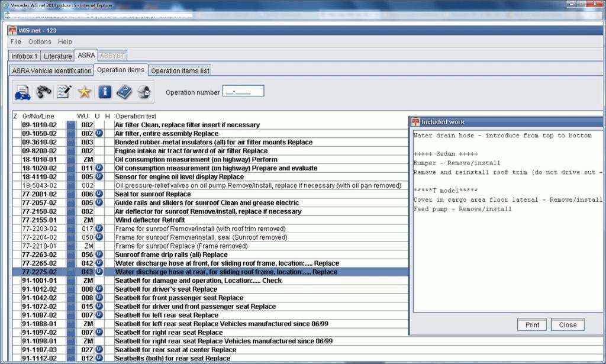Open the Options menu

tap(40, 42)
